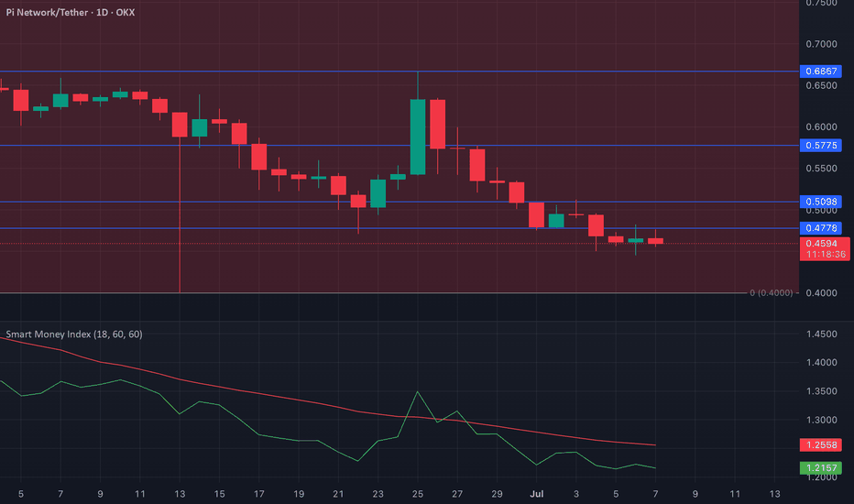Image resolution: width=854 pixels, height=504 pixels.
Task: Click date label 13 left of 15
Action: pos(180,494)
